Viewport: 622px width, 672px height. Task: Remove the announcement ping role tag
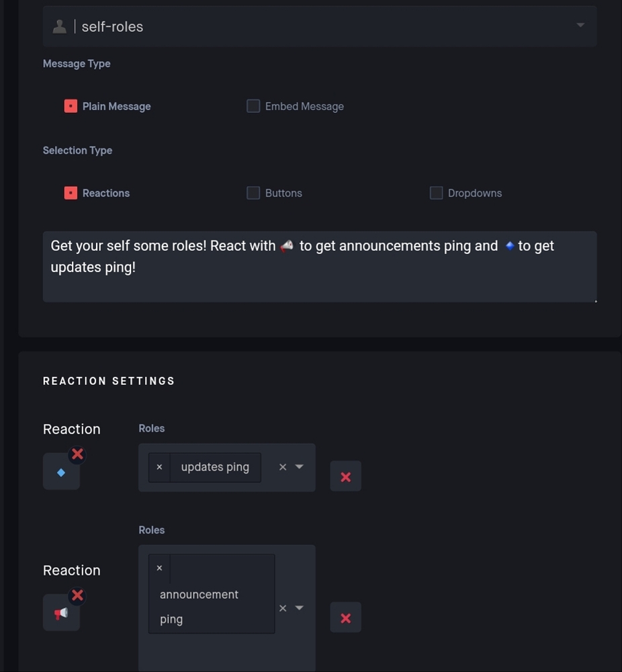[x=159, y=568]
